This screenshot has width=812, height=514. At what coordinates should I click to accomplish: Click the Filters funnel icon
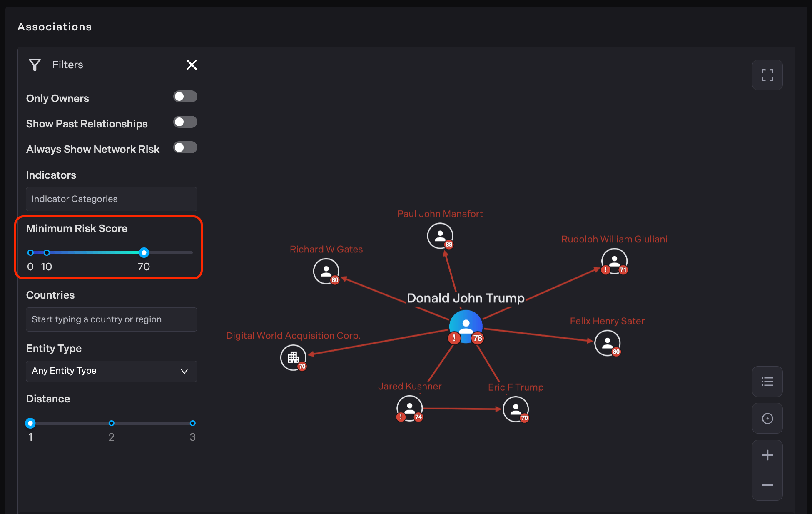(35, 65)
